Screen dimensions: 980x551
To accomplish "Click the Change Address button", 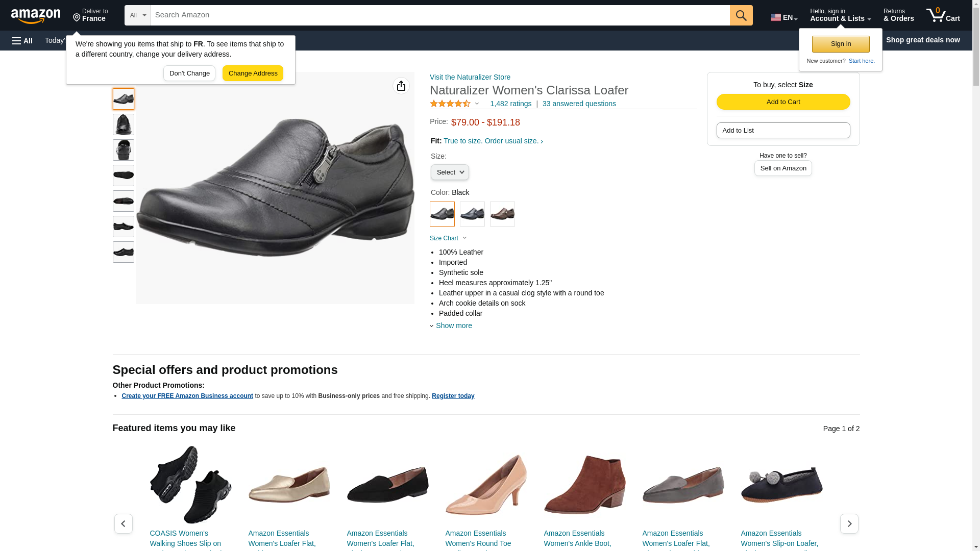I will coord(253,73).
